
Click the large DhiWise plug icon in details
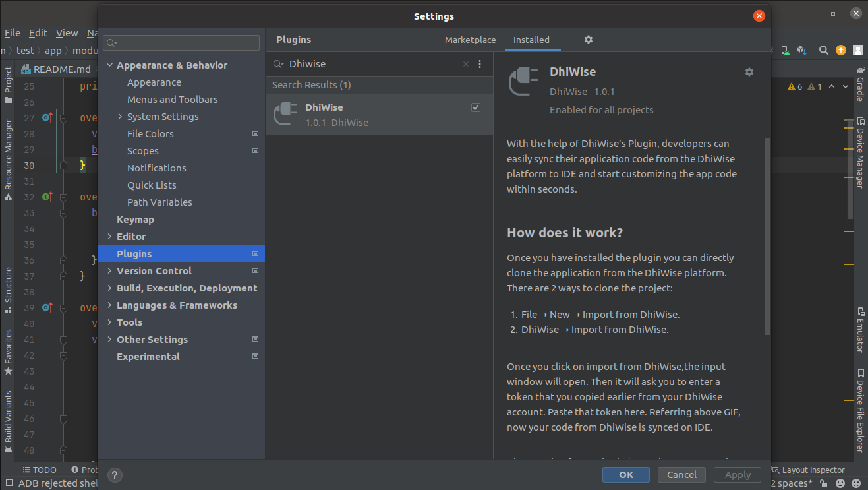(525, 82)
